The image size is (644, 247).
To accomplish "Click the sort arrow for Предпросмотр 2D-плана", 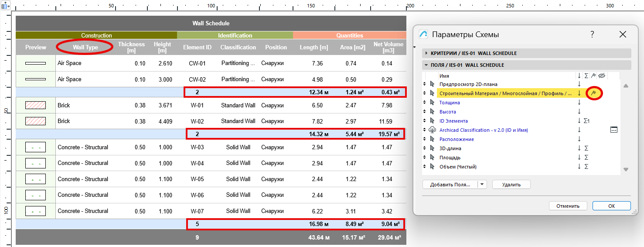I will tap(579, 84).
